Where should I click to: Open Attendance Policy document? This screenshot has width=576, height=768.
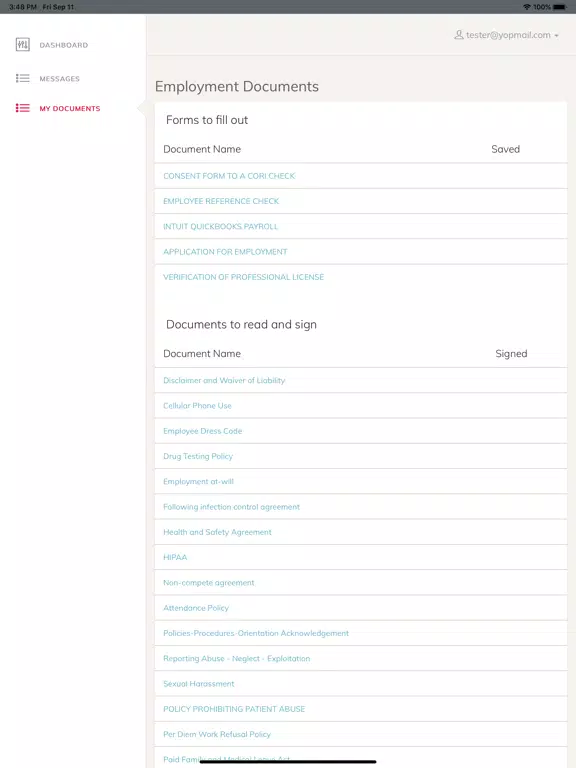point(196,608)
